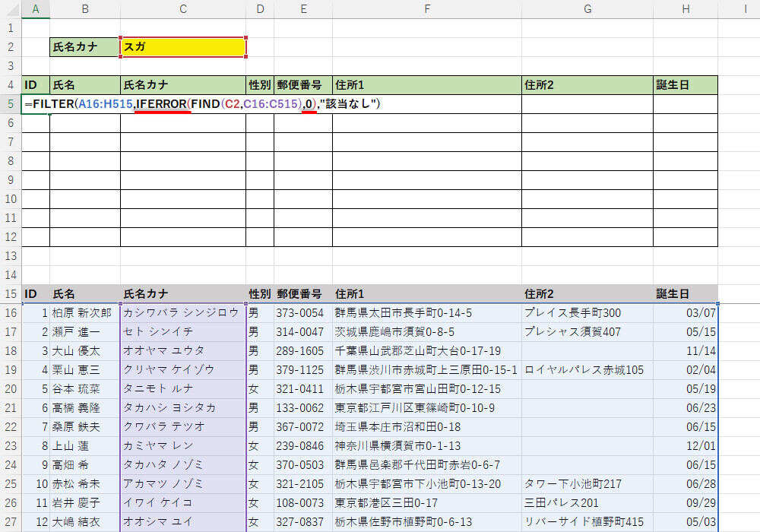
Task: Select the cell with name 大嶋 結衣
Action: pos(85,522)
